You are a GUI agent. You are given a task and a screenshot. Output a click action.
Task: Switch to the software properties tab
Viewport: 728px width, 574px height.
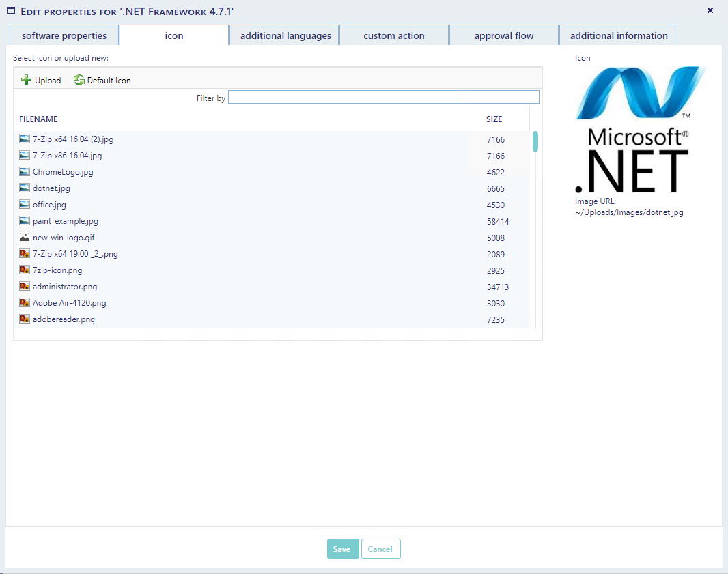[64, 35]
